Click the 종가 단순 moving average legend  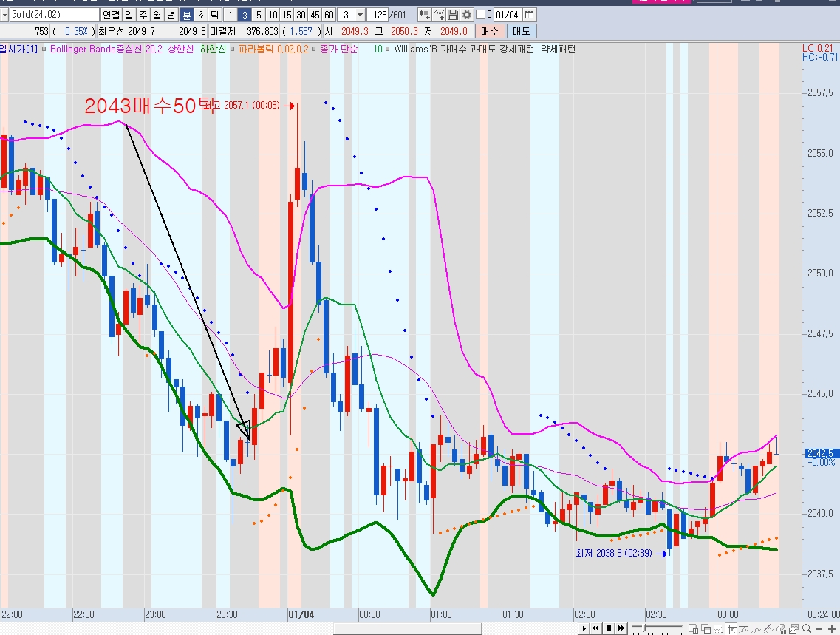coord(338,49)
